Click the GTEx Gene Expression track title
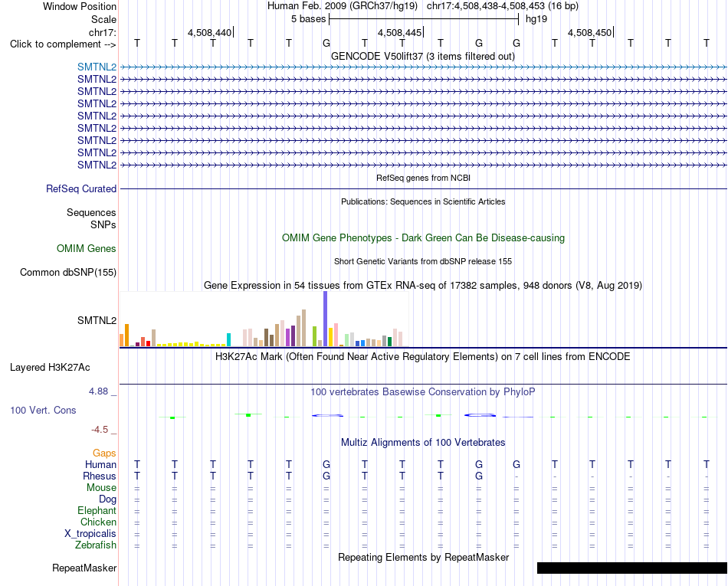 [423, 286]
